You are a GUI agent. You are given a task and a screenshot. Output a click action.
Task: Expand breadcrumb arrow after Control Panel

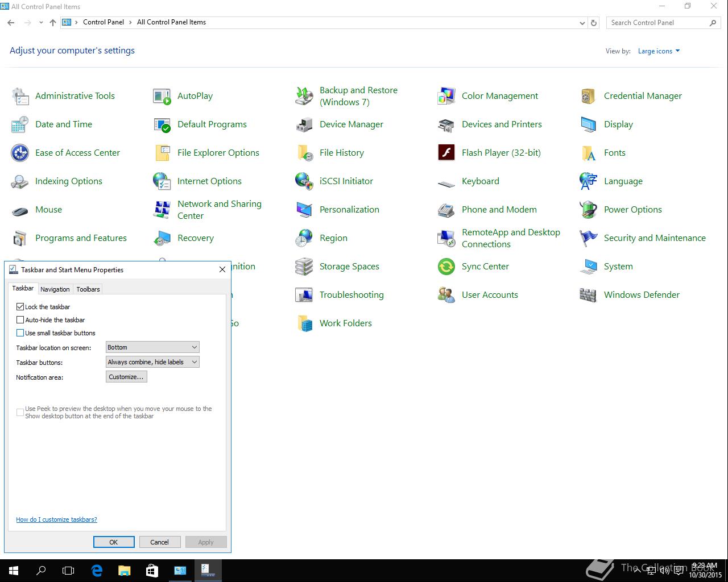pyautogui.click(x=131, y=22)
